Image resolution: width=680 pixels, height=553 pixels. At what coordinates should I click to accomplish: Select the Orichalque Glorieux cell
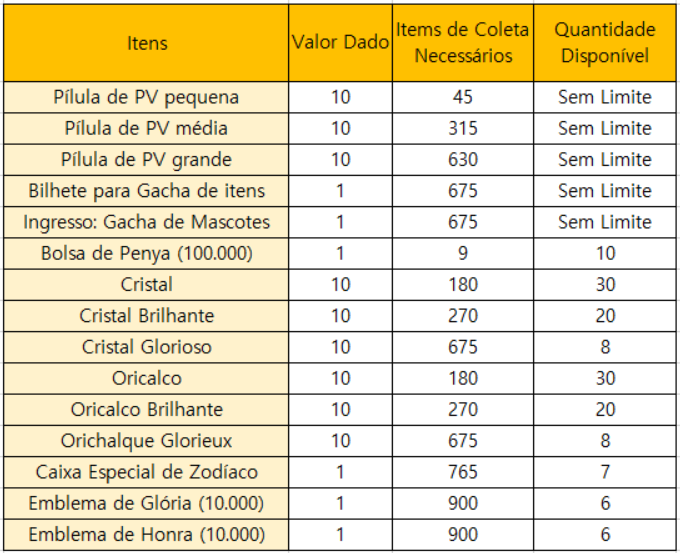(147, 441)
